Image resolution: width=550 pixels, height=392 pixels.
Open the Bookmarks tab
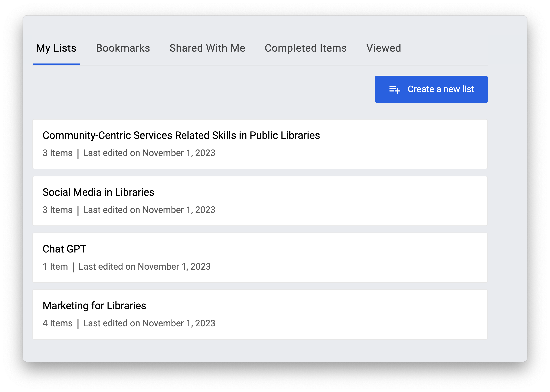[123, 48]
